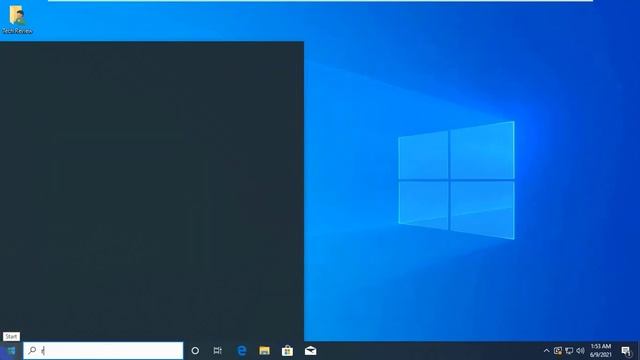Show hidden system tray icons
This screenshot has width=640, height=360.
pyautogui.click(x=547, y=351)
